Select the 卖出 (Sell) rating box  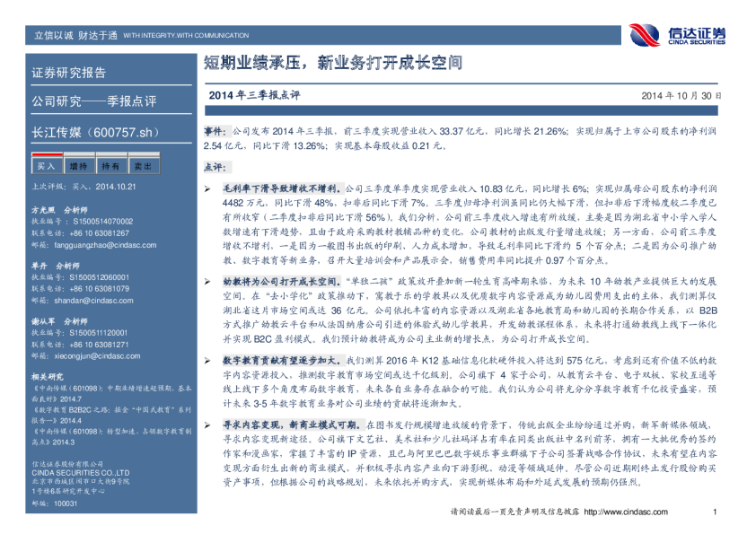[x=143, y=166]
